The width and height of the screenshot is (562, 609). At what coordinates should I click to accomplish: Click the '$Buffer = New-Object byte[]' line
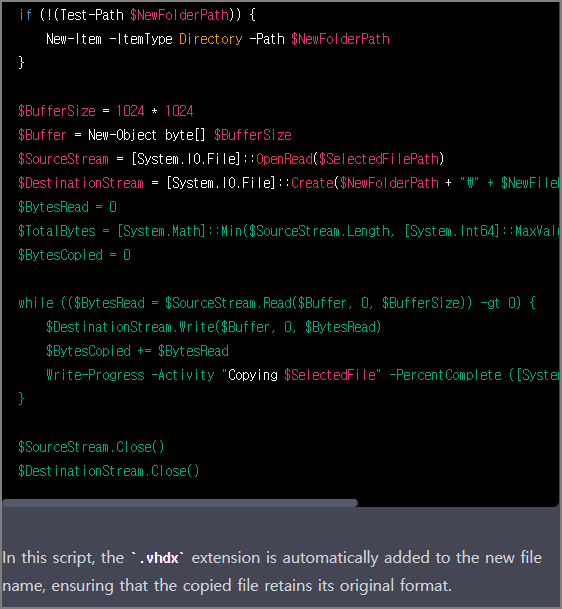(x=155, y=135)
